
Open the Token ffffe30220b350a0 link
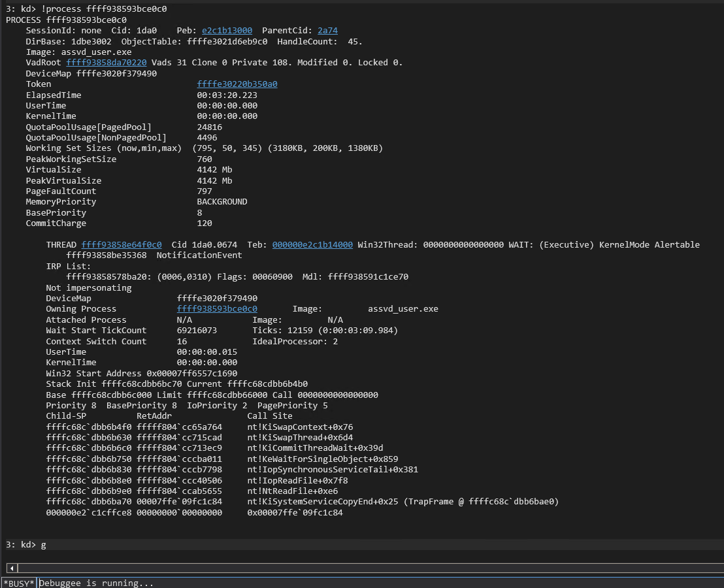[x=237, y=84]
